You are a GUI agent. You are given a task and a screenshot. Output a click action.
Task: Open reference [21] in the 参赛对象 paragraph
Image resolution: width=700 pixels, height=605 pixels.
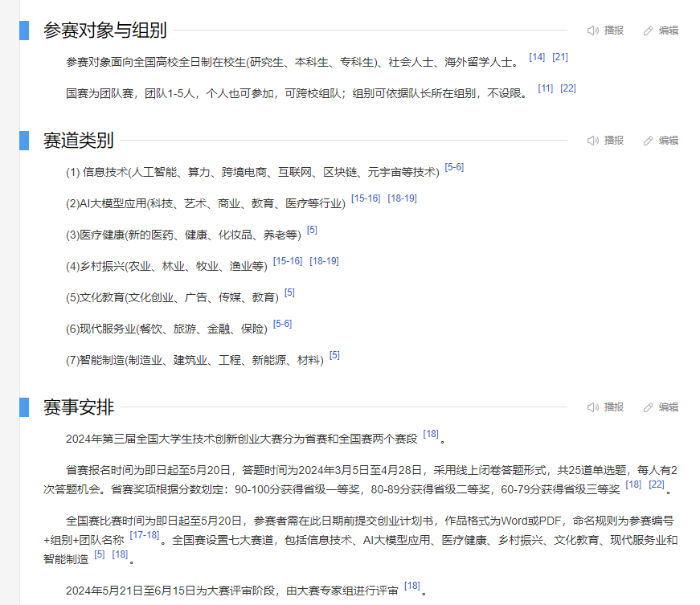point(560,57)
